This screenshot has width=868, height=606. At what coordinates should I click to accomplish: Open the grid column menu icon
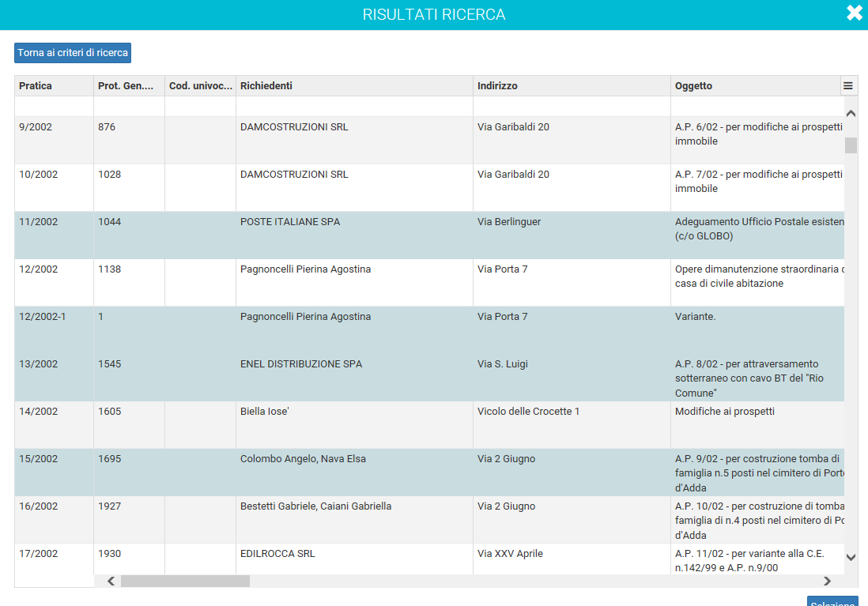pyautogui.click(x=848, y=86)
